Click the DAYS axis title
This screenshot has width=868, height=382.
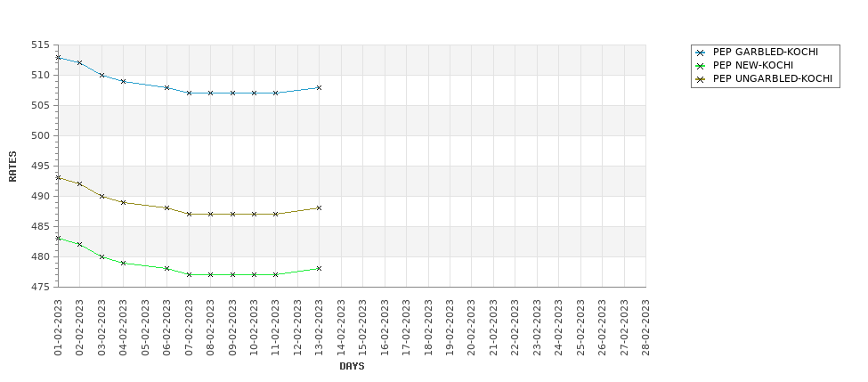[352, 366]
